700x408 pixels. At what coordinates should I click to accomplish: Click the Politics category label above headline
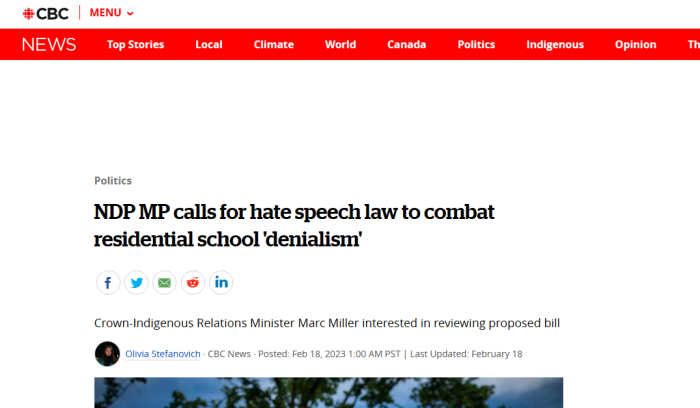click(113, 181)
